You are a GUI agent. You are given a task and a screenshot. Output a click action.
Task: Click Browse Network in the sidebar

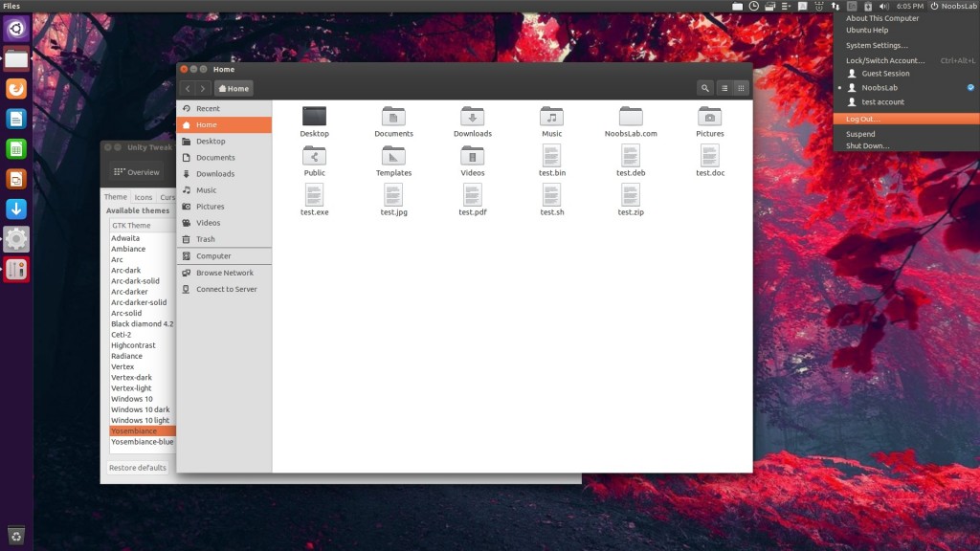tap(224, 273)
